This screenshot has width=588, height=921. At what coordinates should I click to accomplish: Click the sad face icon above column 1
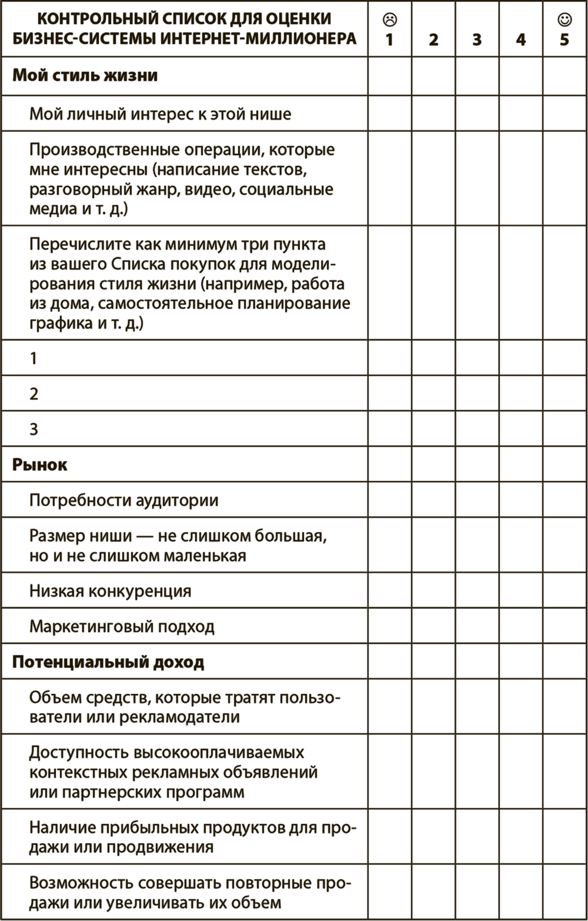pos(389,21)
